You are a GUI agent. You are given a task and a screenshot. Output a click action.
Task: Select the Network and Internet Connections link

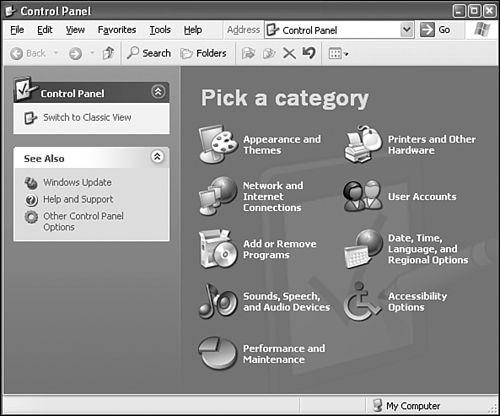coord(273,197)
